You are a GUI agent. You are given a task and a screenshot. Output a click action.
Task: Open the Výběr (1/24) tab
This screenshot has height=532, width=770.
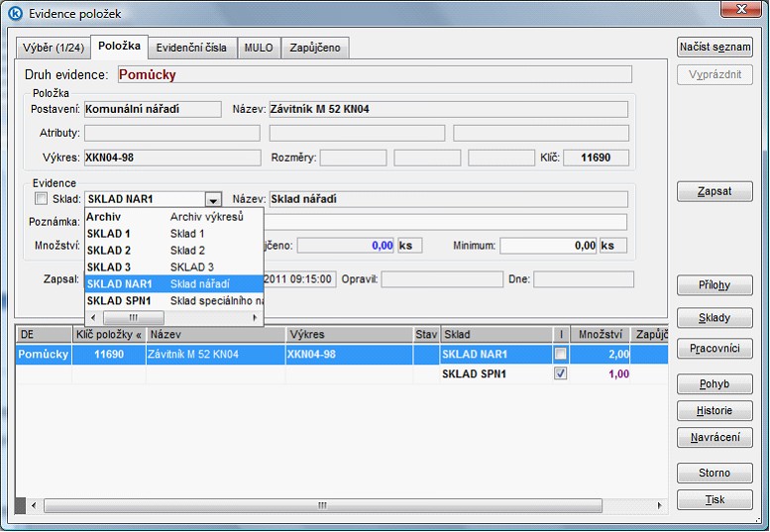click(54, 49)
